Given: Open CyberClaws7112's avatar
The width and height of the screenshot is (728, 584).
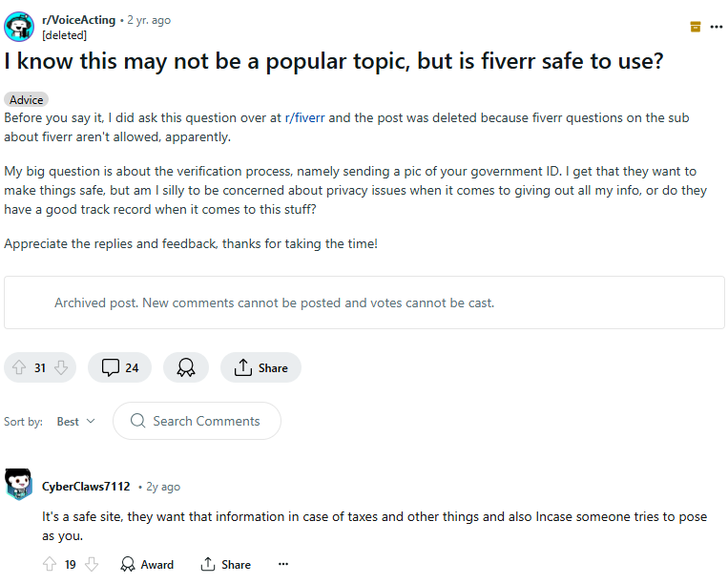Looking at the screenshot, I should [19, 485].
